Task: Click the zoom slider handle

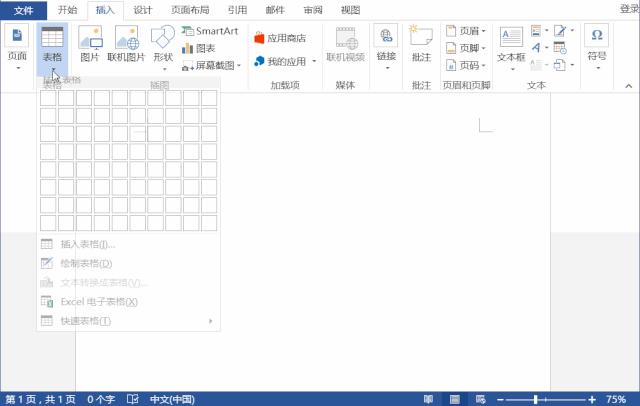Action: [x=536, y=399]
